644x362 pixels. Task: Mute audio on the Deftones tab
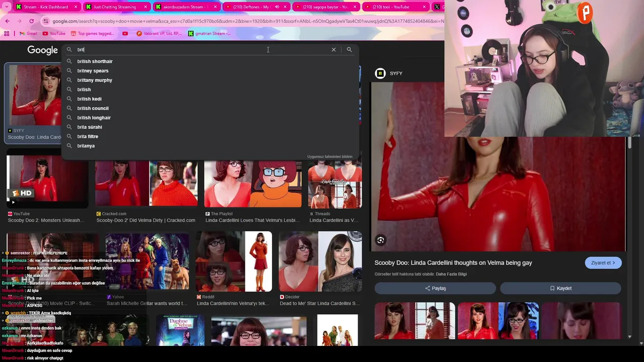click(277, 7)
